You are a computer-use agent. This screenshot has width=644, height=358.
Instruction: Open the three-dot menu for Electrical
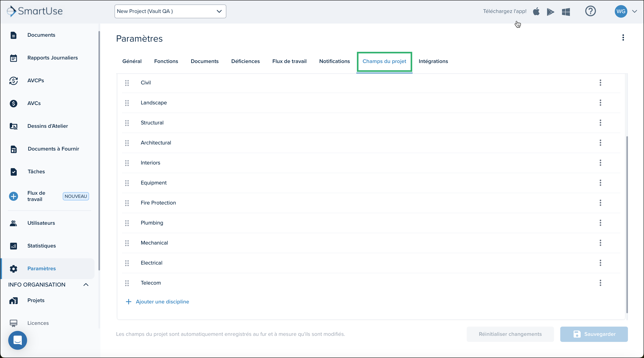(x=600, y=263)
